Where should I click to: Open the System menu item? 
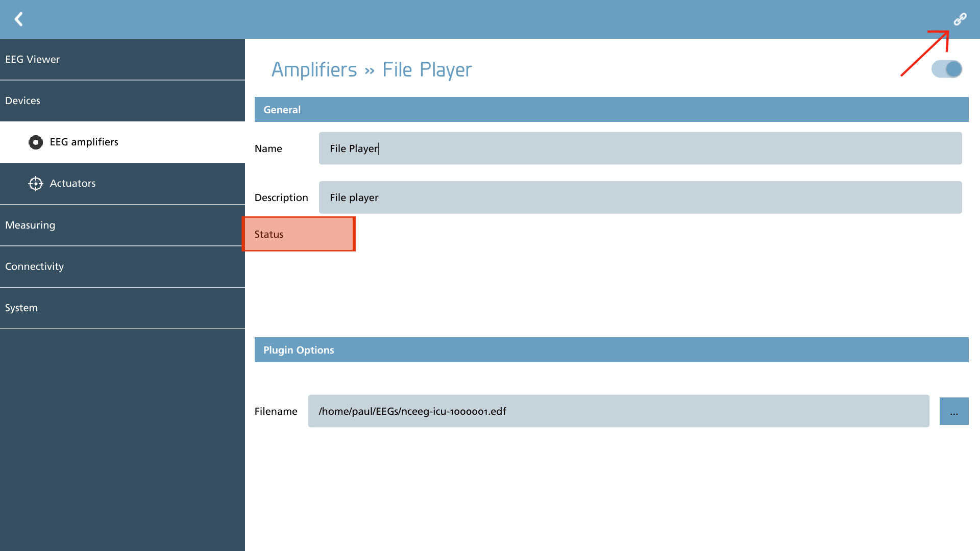pyautogui.click(x=122, y=308)
